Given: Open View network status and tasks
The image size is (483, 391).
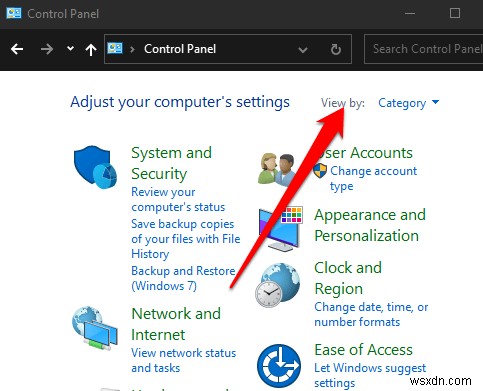Looking at the screenshot, I should 183,360.
